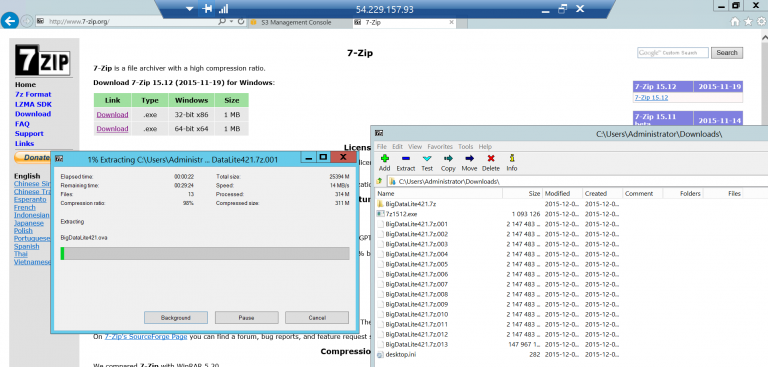
Task: Click the Google custom search field
Action: coord(673,53)
